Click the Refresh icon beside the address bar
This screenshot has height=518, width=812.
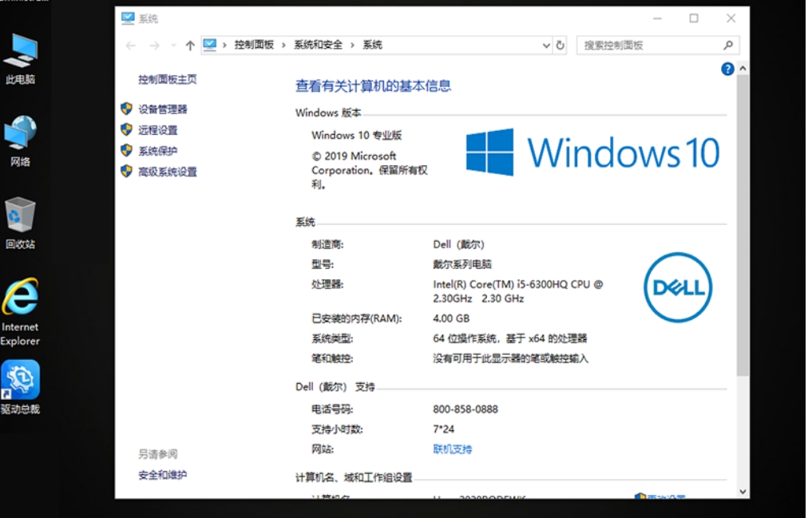(560, 45)
